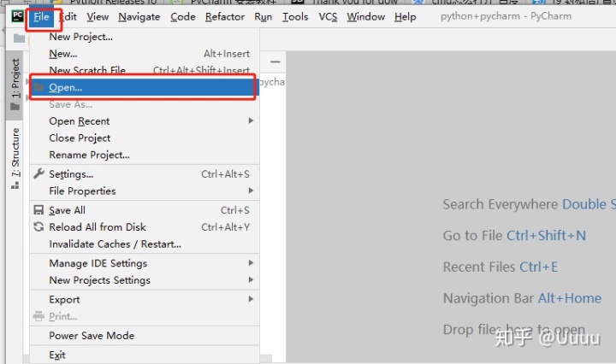Expand the File Properties submenu arrow

tap(251, 191)
